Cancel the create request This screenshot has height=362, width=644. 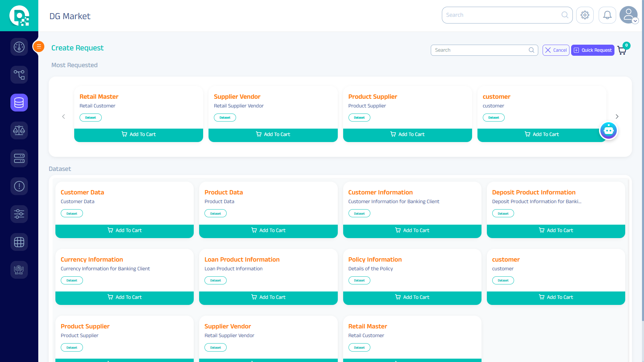[x=556, y=50]
